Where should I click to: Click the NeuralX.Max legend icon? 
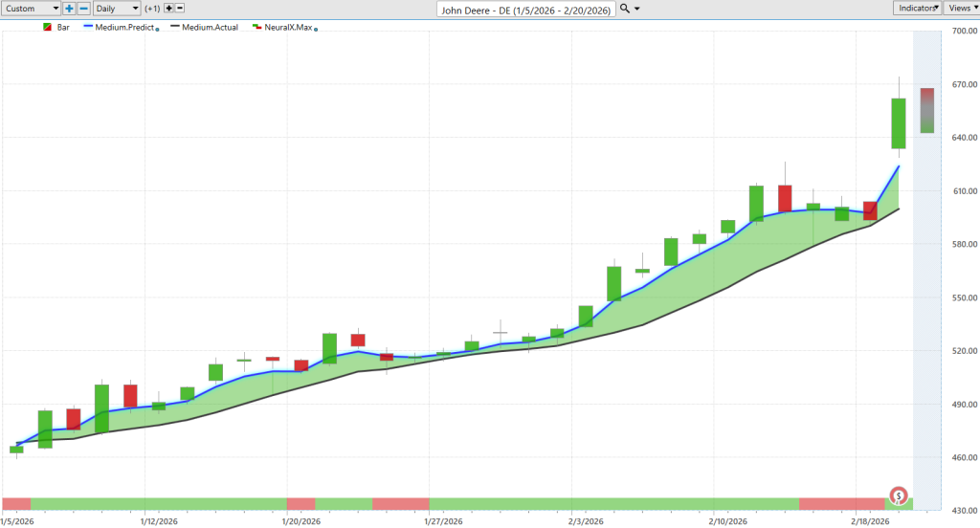[256, 28]
